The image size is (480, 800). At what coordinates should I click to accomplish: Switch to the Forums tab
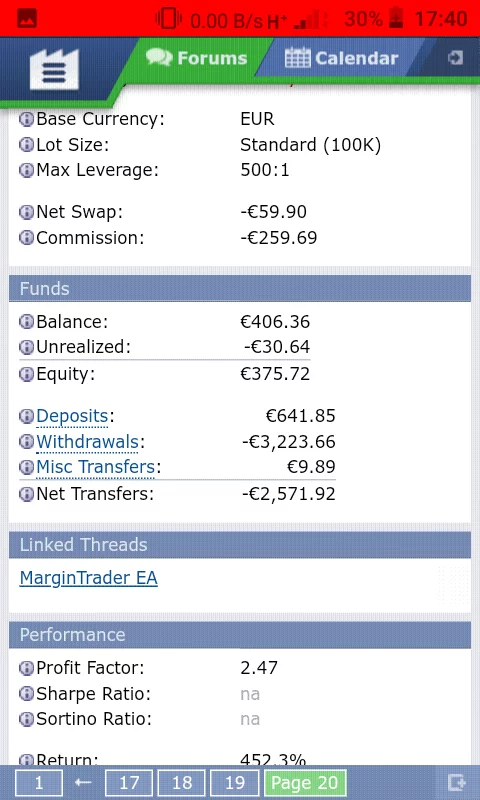(196, 58)
